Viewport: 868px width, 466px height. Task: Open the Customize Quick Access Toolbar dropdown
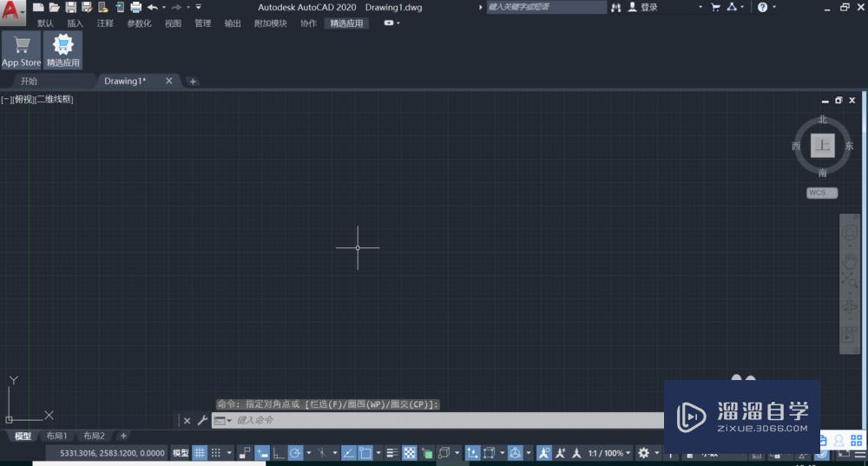[x=198, y=7]
